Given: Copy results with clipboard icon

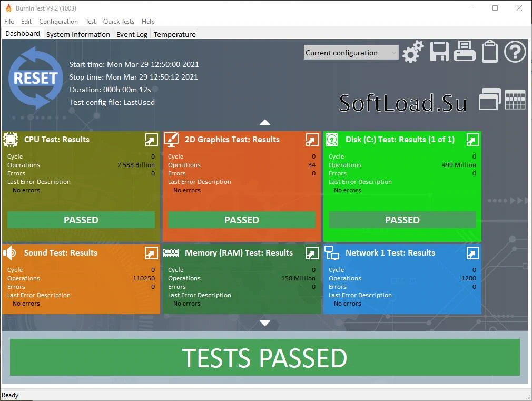Looking at the screenshot, I should click(x=490, y=52).
